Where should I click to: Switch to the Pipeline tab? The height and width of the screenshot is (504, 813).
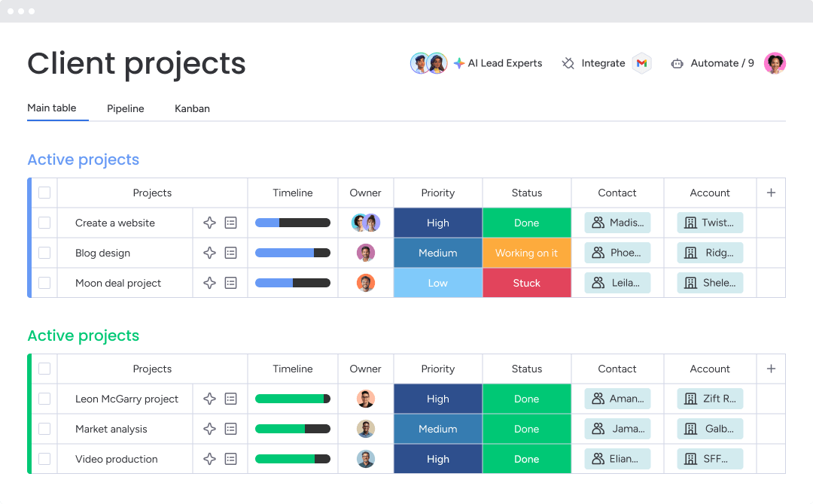[125, 108]
